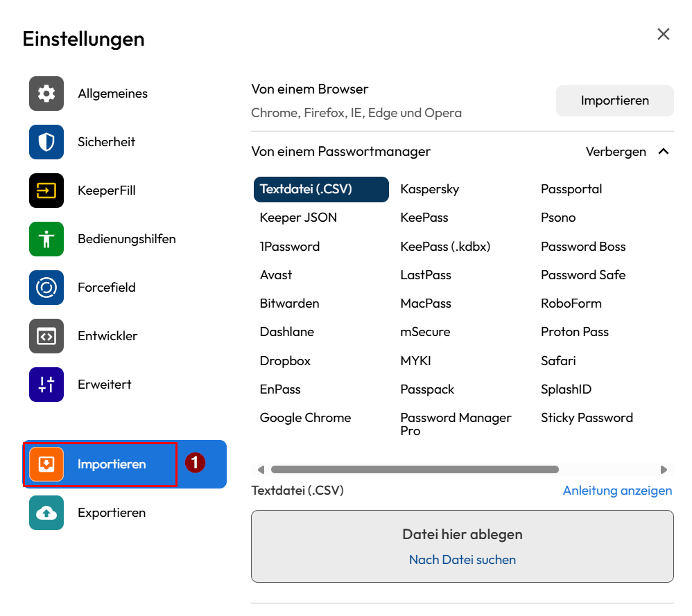Open the Forcefield icon
This screenshot has height=616, width=692.
(x=46, y=288)
